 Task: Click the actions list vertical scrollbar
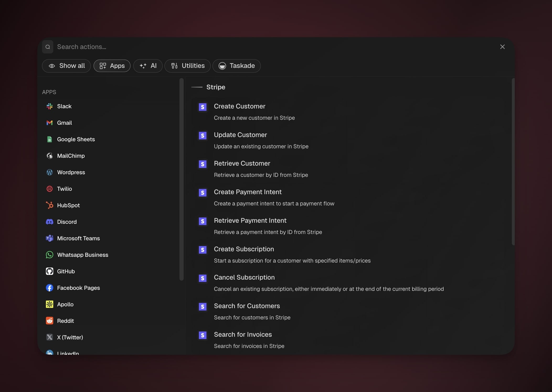tap(513, 161)
